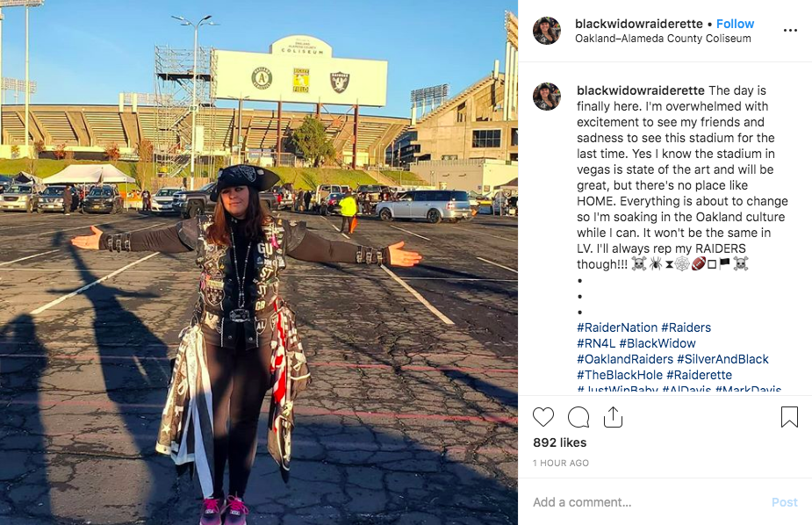Share the post with the share icon

click(x=613, y=417)
